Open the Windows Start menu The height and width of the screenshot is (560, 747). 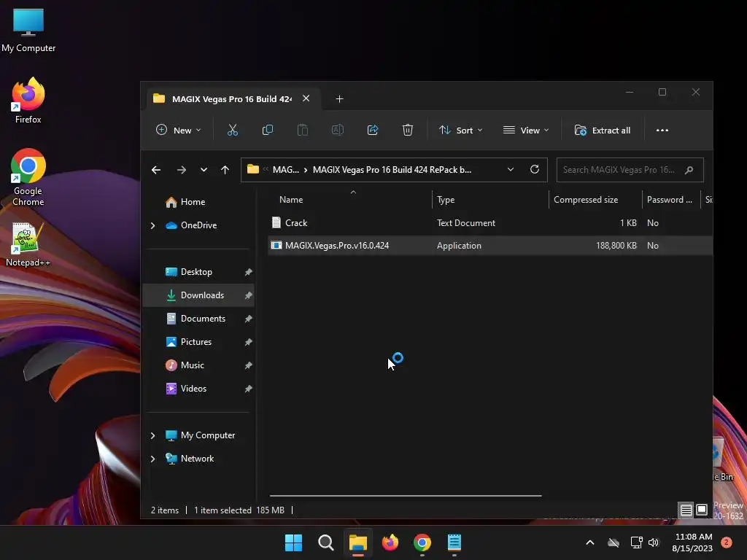click(x=293, y=542)
